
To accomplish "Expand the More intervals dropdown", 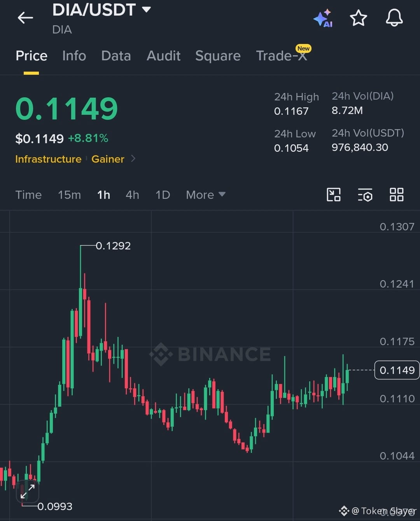I will click(x=205, y=195).
